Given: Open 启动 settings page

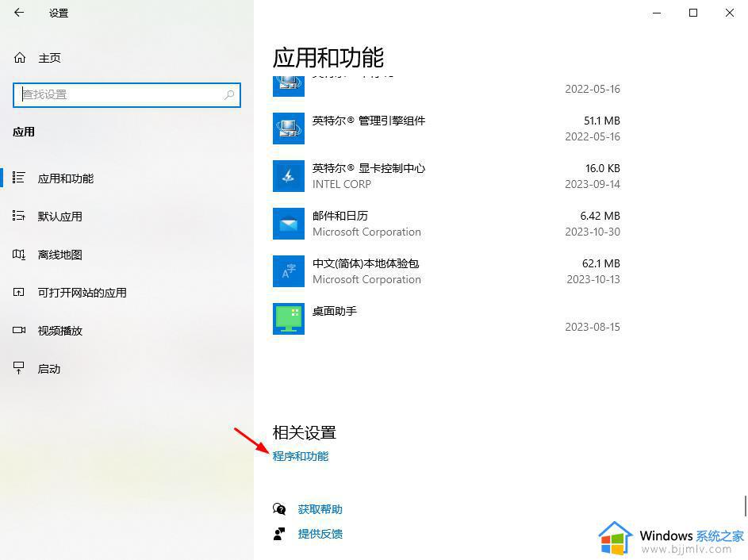Looking at the screenshot, I should pyautogui.click(x=48, y=369).
